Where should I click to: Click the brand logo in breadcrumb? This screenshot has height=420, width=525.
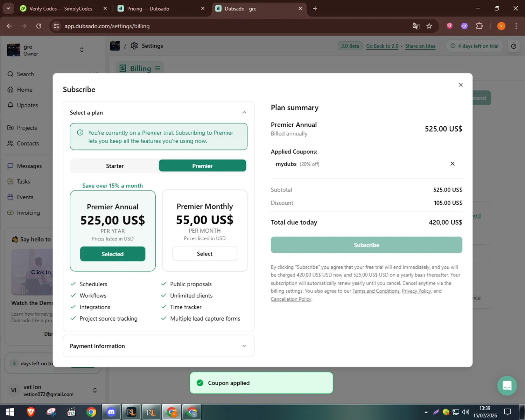[x=115, y=46]
